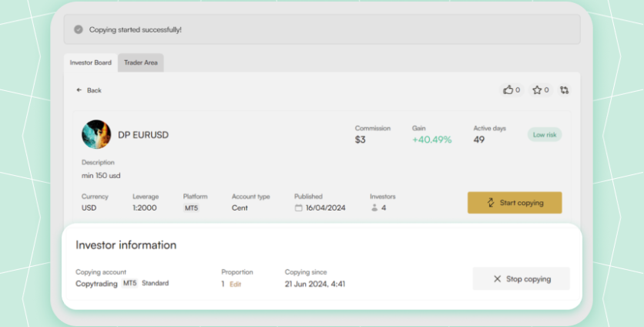
Task: Edit the copy proportion value
Action: click(235, 284)
